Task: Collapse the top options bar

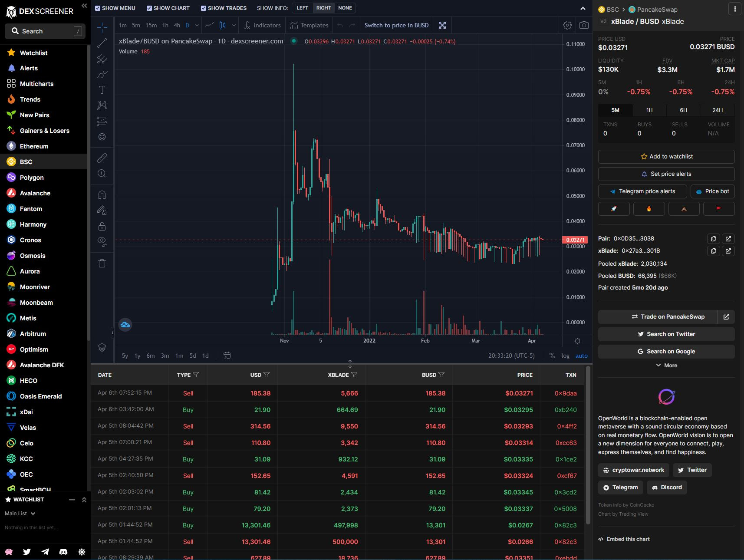Action: pyautogui.click(x=583, y=8)
